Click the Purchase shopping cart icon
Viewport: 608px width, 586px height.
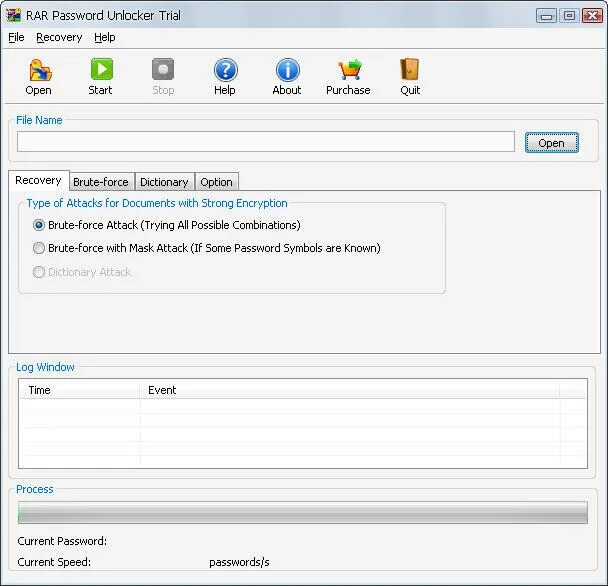tap(349, 70)
